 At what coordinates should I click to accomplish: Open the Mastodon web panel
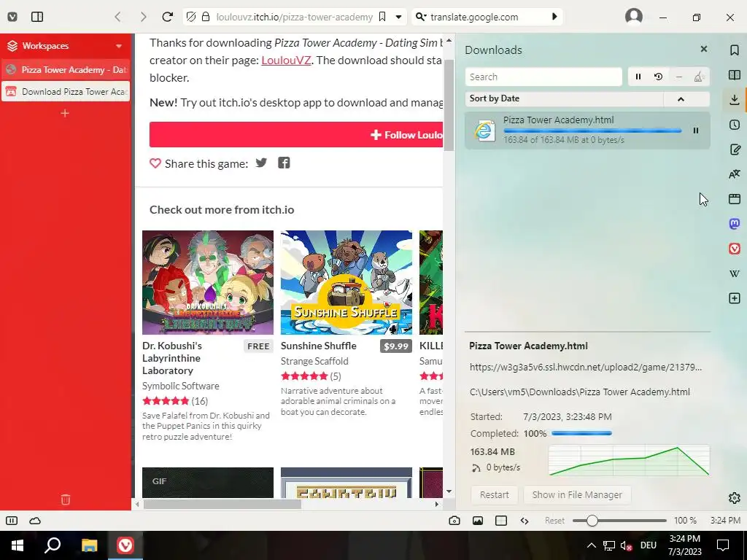(735, 223)
